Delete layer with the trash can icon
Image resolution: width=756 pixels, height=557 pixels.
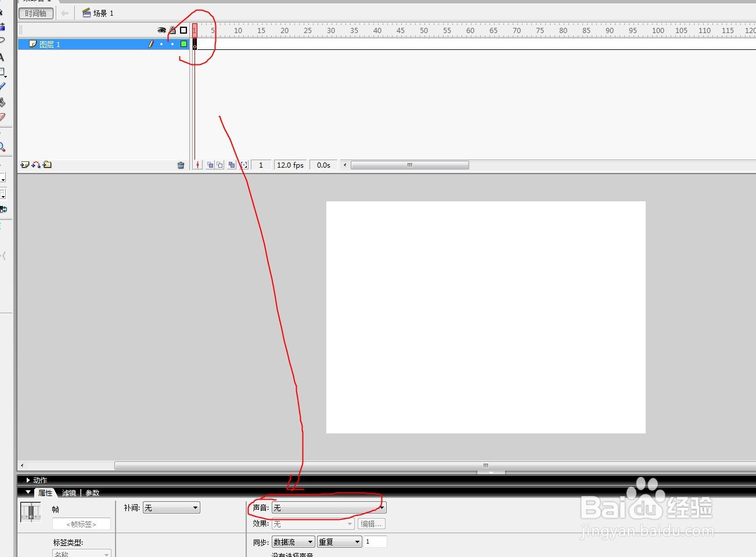[x=181, y=165]
